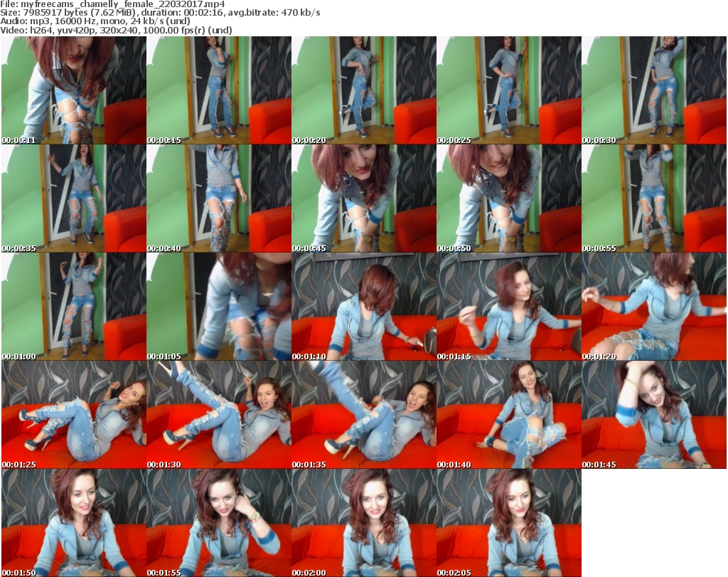The image size is (728, 577).
Task: Select the thumbnail stamped 00:00:15
Action: (x=219, y=90)
